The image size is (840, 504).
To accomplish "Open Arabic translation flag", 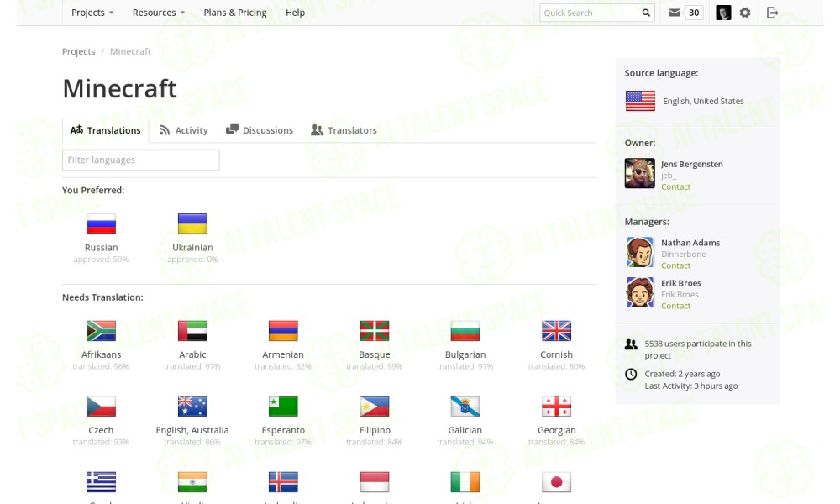I will pos(192,331).
